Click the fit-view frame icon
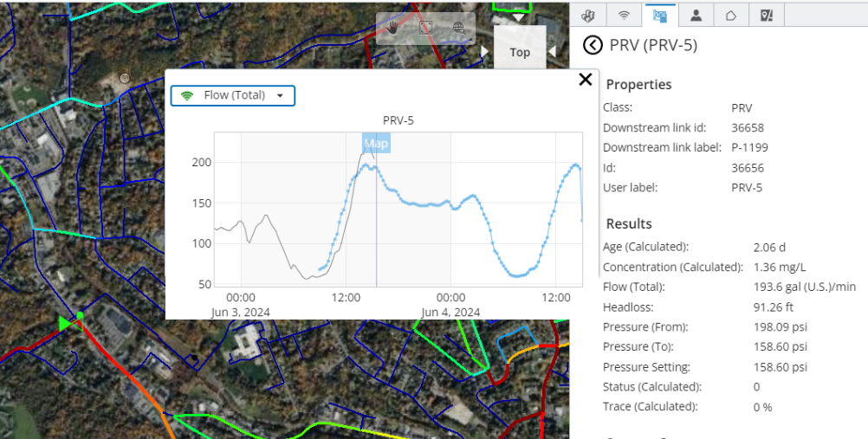The height and width of the screenshot is (439, 868). coord(425,29)
